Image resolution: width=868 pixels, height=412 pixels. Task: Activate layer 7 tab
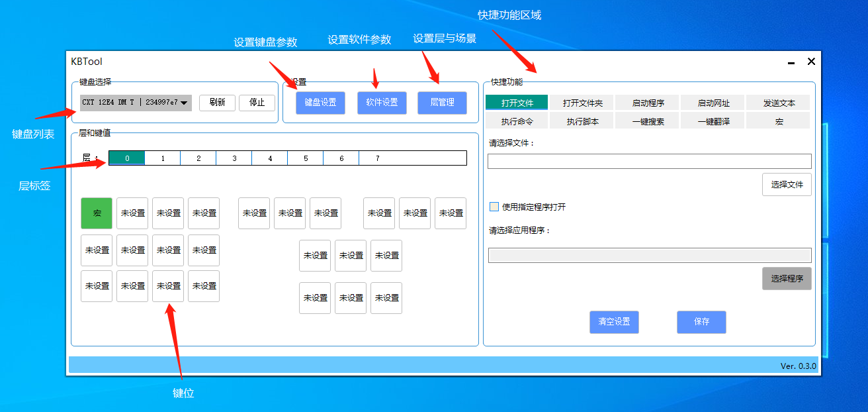coord(376,158)
